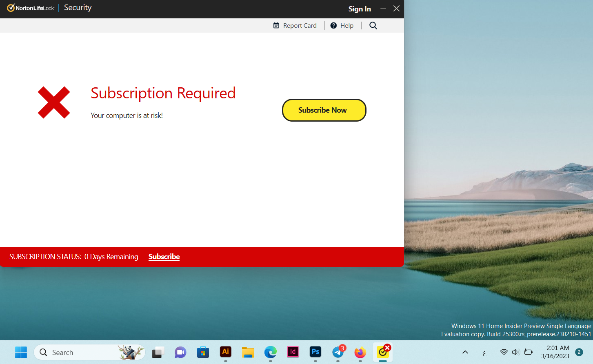Open notification center badge showing 2

pyautogui.click(x=579, y=352)
